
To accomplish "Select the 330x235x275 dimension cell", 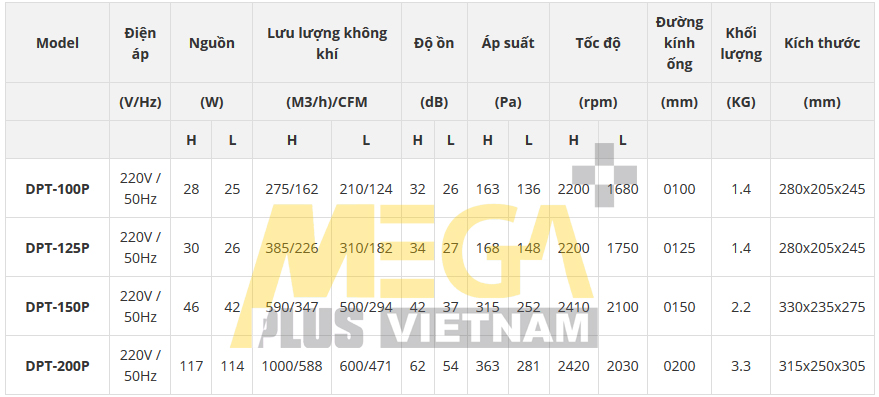I will click(x=822, y=307).
